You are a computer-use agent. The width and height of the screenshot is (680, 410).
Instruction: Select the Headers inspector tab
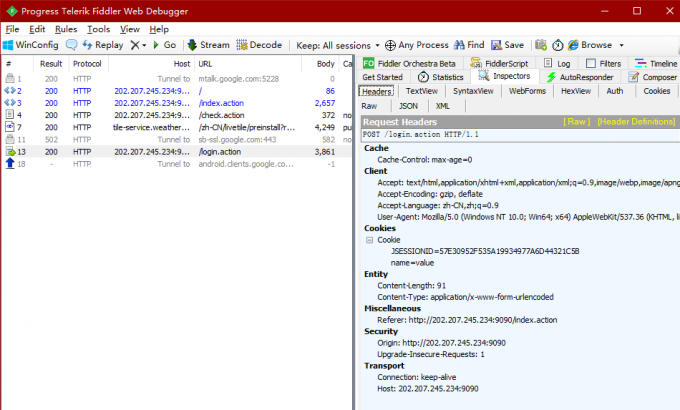pos(376,91)
